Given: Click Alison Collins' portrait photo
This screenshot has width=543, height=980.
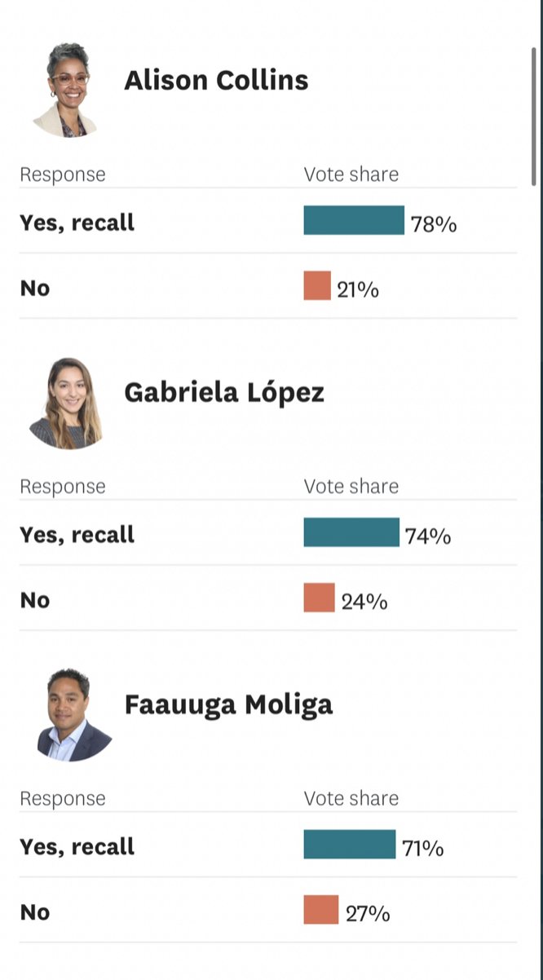Looking at the screenshot, I should click(66, 90).
